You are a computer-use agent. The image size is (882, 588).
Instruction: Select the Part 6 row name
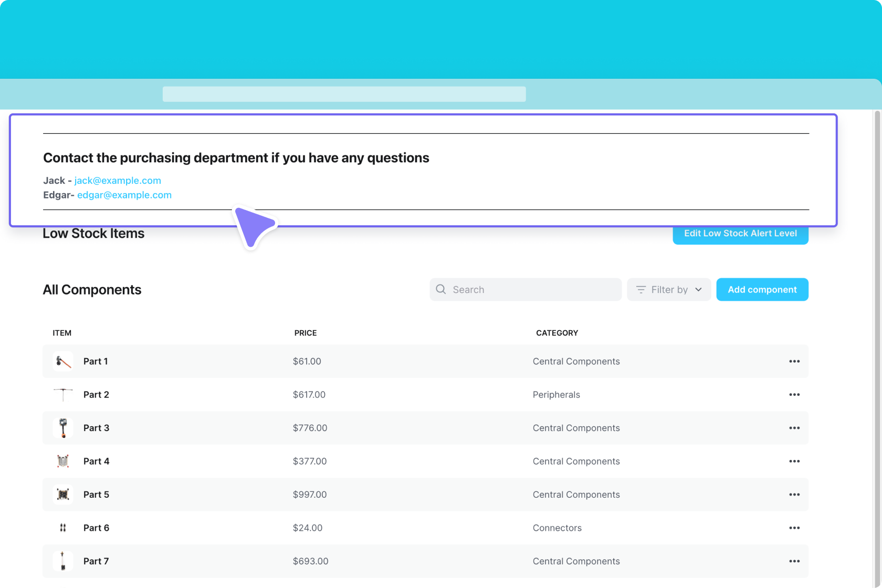[x=96, y=528]
